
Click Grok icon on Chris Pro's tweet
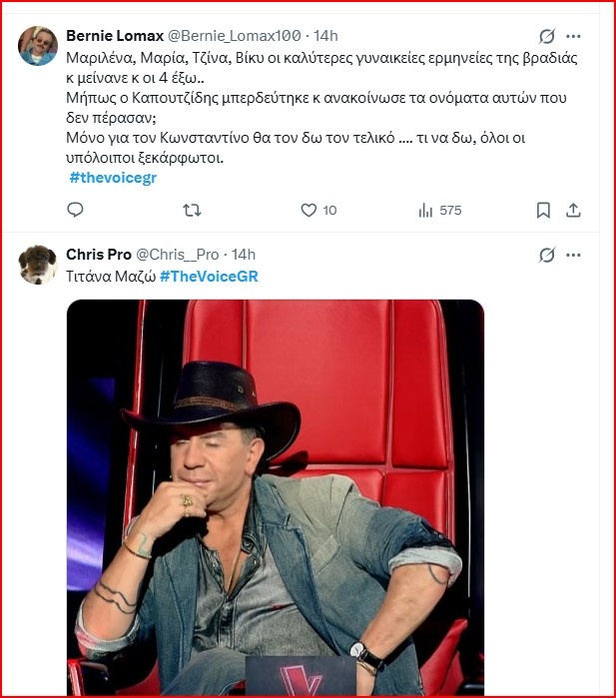tap(546, 255)
